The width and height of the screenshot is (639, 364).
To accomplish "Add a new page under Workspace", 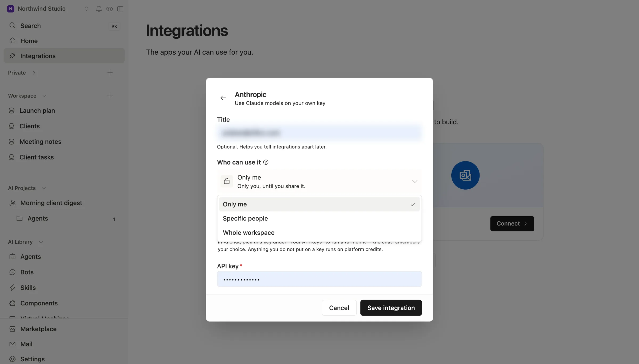I will 110,96.
